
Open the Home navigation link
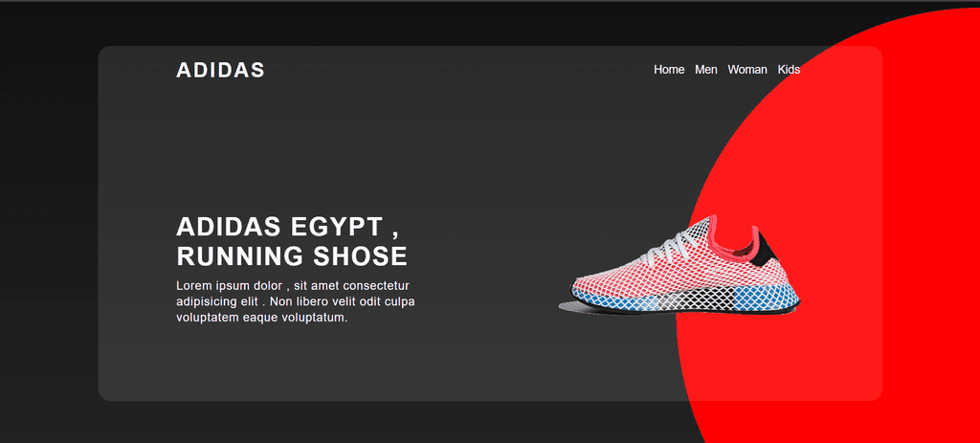(669, 69)
